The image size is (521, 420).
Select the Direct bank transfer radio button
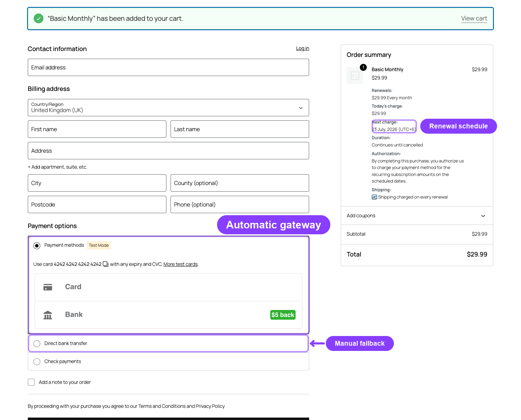[37, 344]
